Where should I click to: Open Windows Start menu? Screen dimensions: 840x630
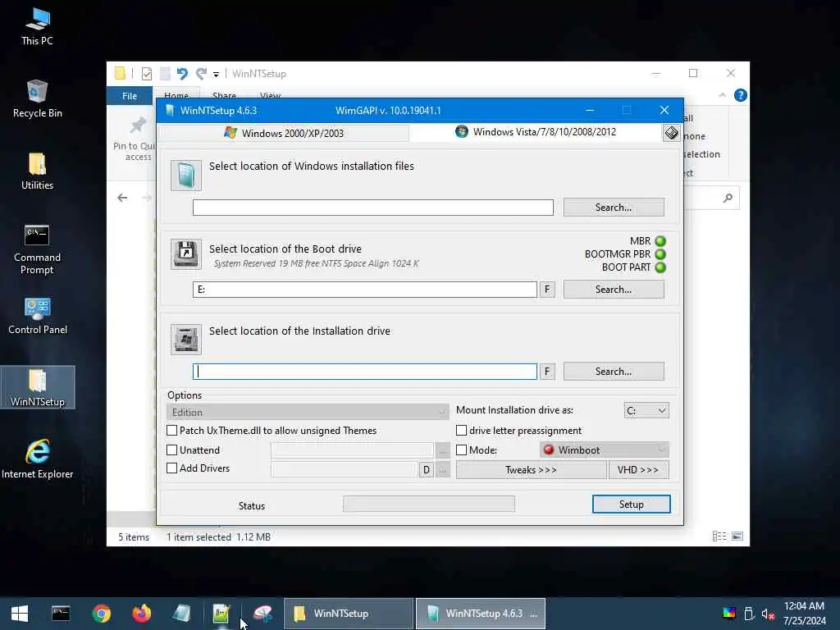click(x=20, y=614)
